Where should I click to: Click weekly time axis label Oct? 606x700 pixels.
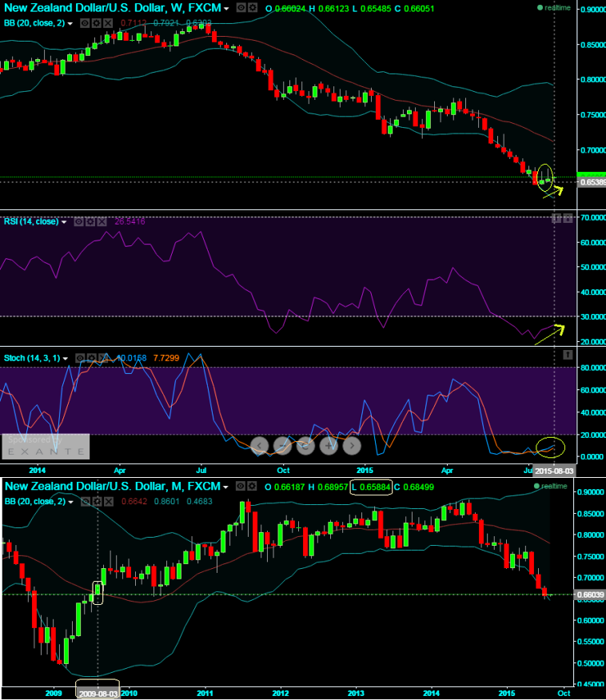pyautogui.click(x=283, y=470)
